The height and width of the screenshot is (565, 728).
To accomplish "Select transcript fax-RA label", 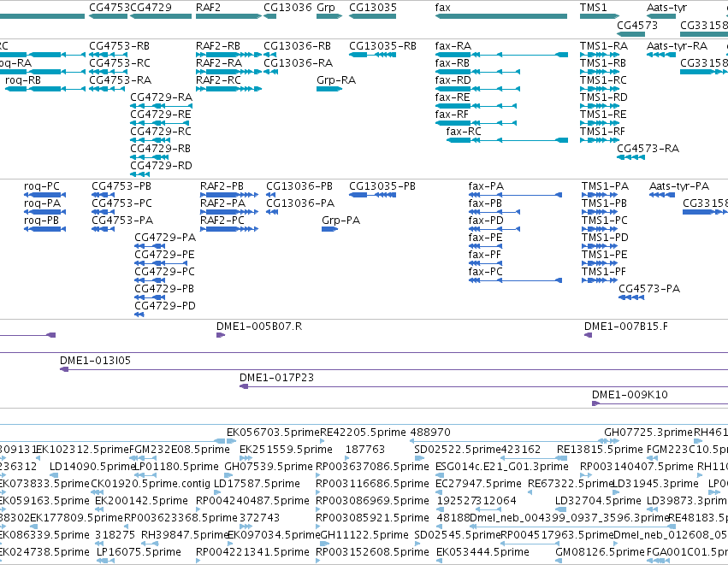I will [x=453, y=46].
